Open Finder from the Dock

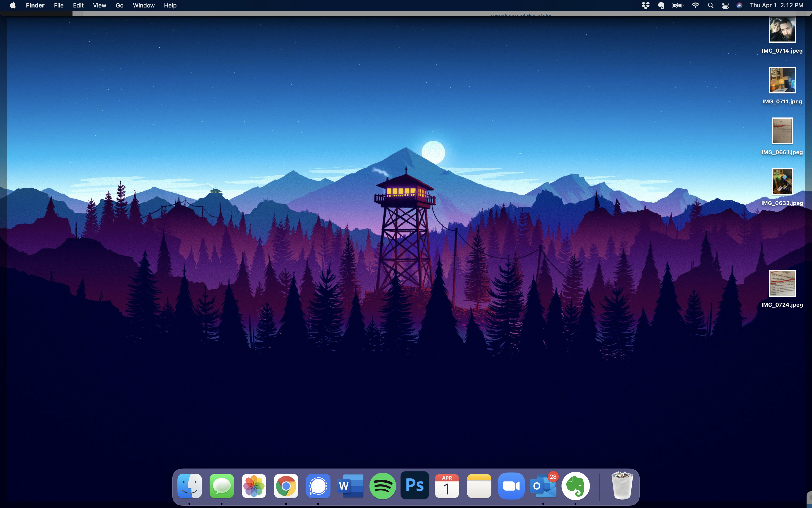[190, 486]
